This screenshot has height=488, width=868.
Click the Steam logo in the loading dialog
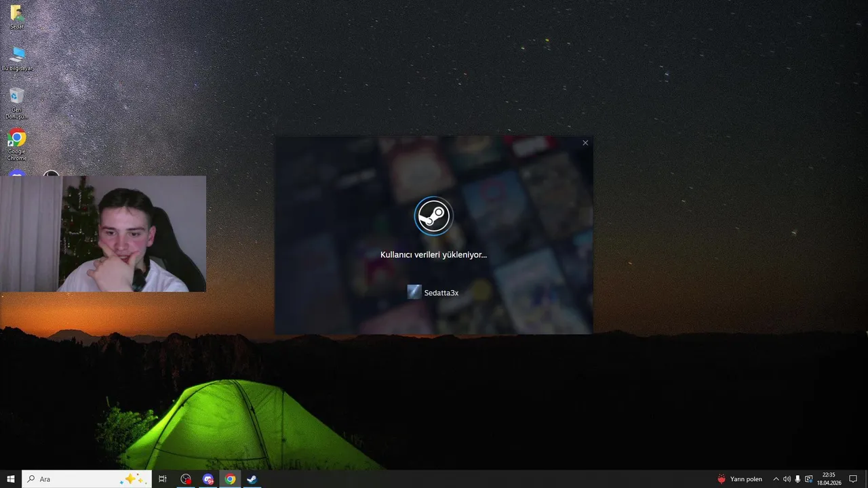pyautogui.click(x=433, y=216)
